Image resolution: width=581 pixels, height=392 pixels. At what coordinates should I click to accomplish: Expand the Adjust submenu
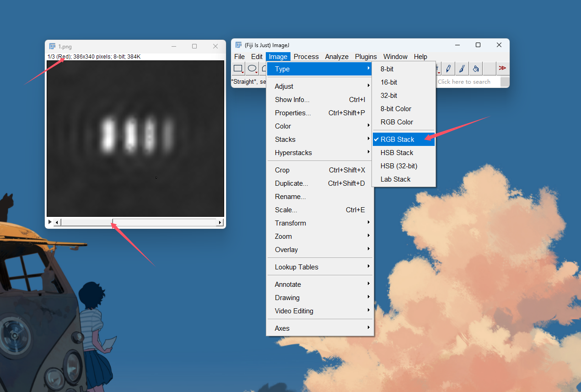coord(320,86)
